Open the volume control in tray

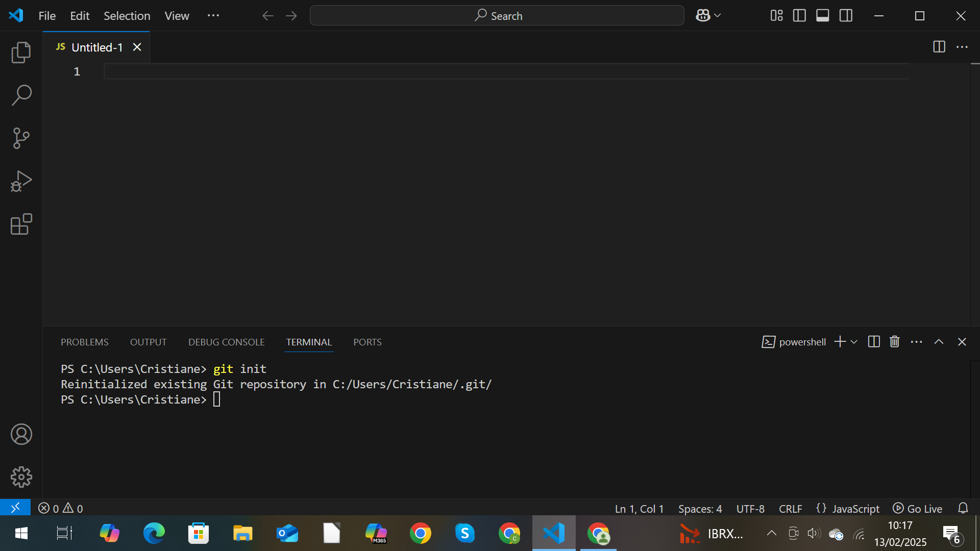point(814,534)
